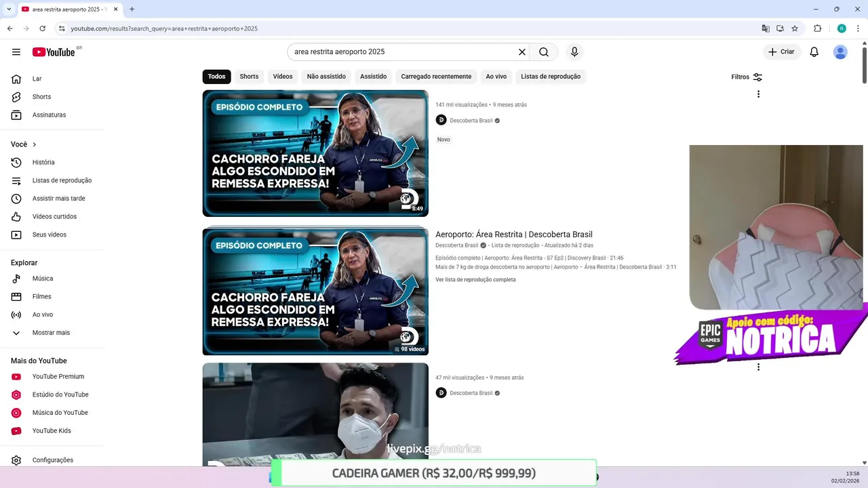868x488 pixels.
Task: Click the magnifier search button
Action: click(x=544, y=52)
